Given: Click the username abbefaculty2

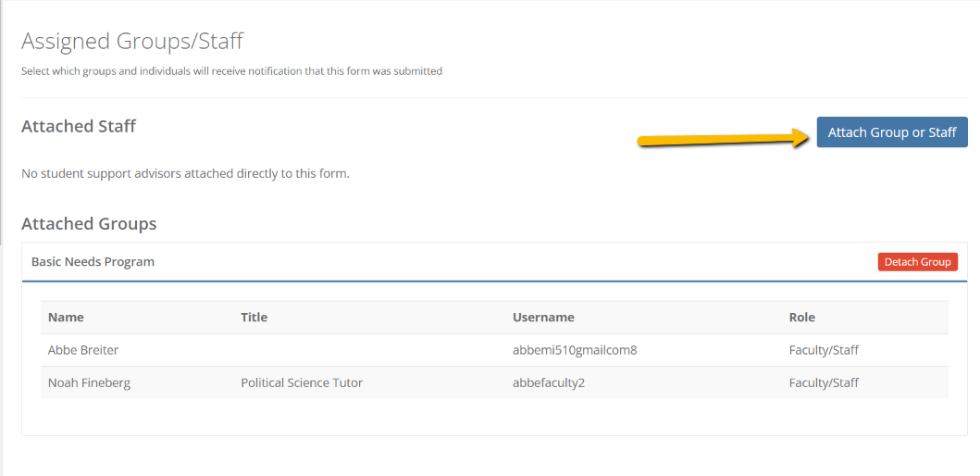Looking at the screenshot, I should click(548, 382).
